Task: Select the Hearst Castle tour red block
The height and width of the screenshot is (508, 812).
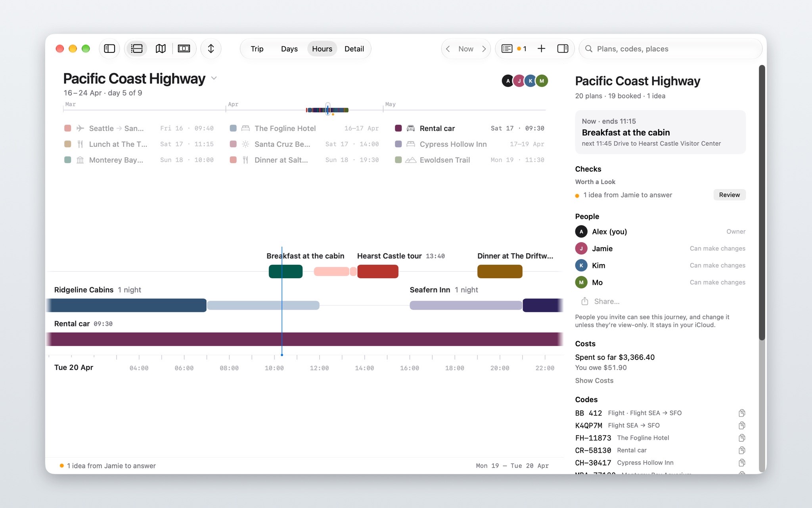Action: tap(377, 271)
